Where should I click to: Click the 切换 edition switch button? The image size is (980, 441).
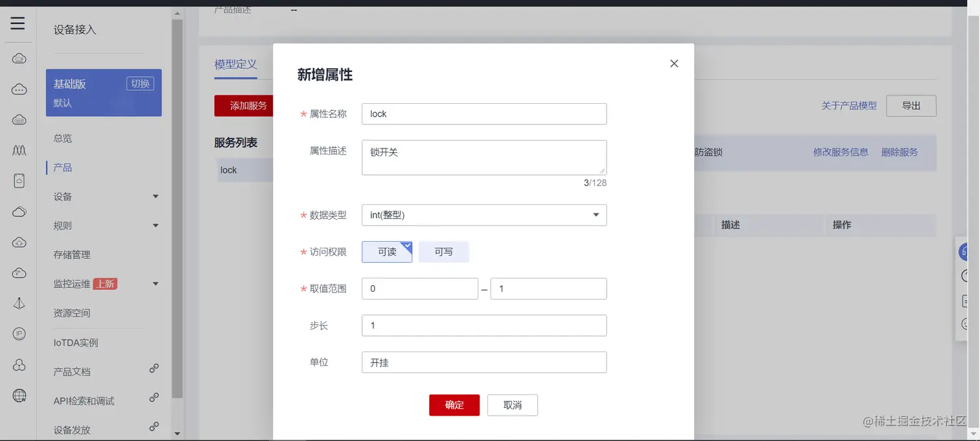(x=140, y=84)
